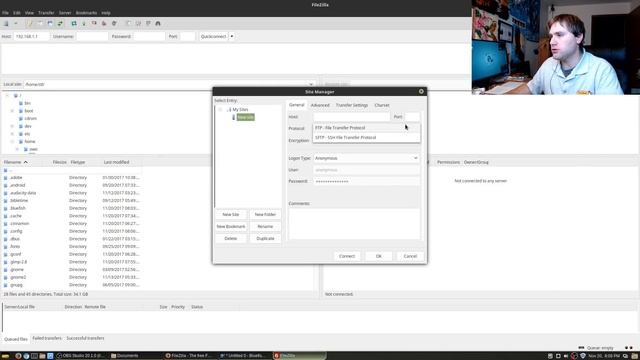Screen dimensions: 640x360
Task: Click the process queue toolbar icon
Action: tap(84, 23)
